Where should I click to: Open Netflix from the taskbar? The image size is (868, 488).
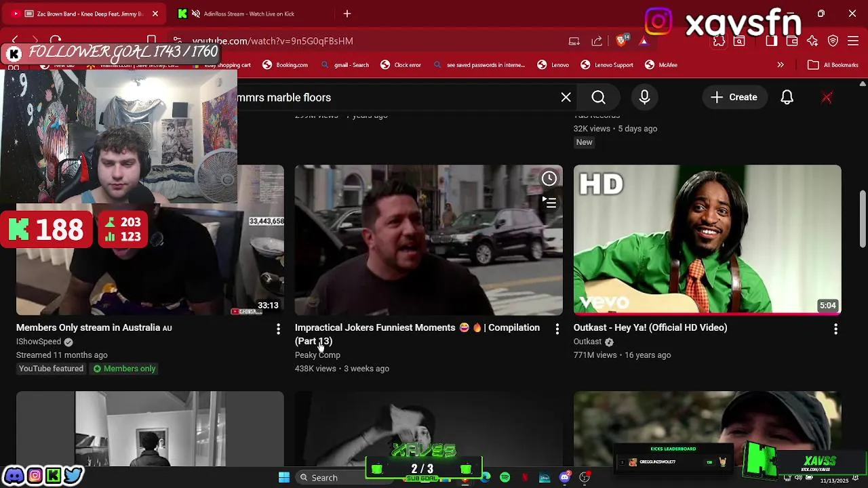pyautogui.click(x=525, y=478)
